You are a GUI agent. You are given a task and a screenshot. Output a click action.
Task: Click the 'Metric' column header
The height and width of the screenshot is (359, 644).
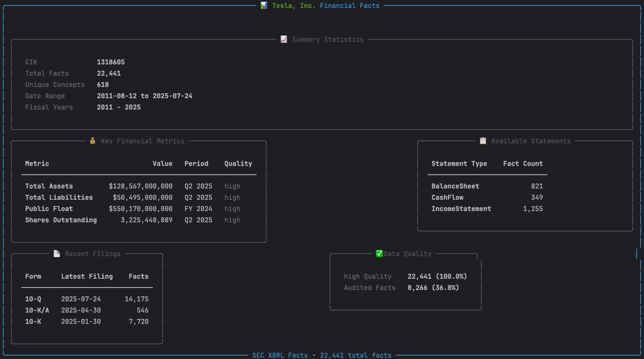tap(37, 164)
